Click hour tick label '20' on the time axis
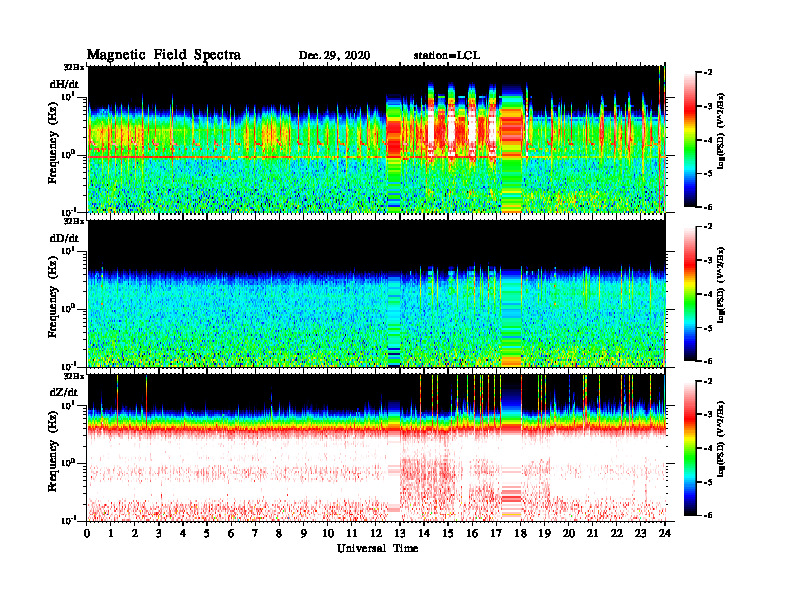This screenshot has width=792, height=612. [x=569, y=533]
